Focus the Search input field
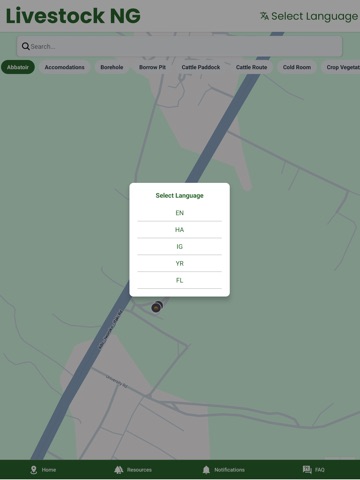The image size is (360, 480). (179, 46)
